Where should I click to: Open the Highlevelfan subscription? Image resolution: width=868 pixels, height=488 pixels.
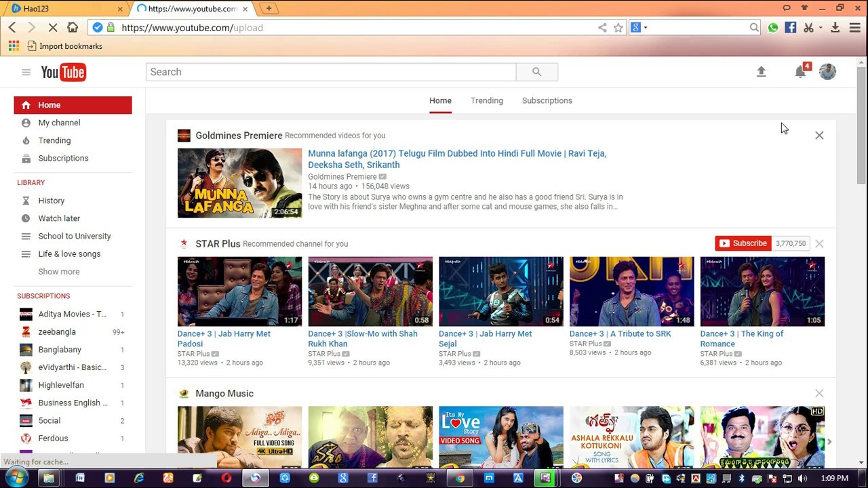(x=73, y=385)
